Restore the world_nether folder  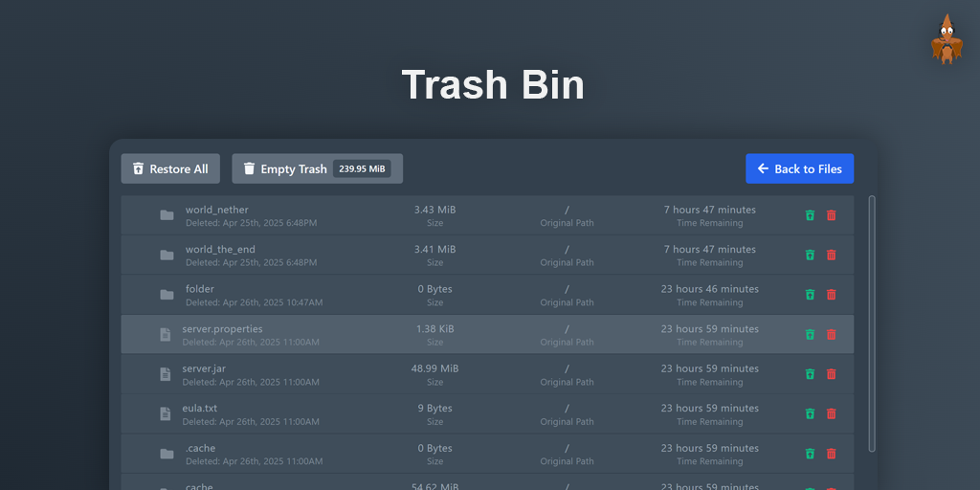[810, 215]
